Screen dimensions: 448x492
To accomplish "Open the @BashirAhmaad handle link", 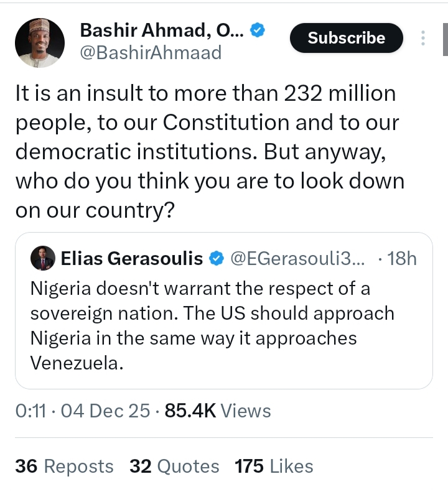I will (151, 53).
